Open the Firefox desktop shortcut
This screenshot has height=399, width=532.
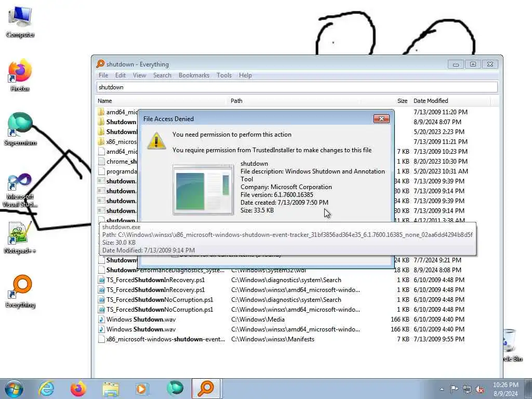[x=20, y=75]
